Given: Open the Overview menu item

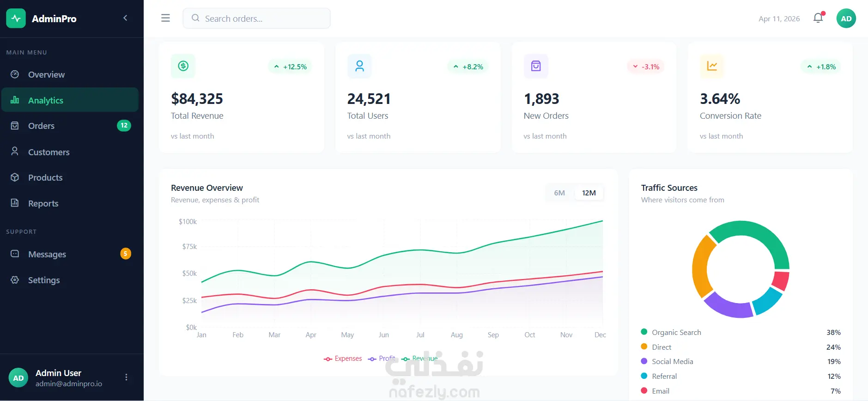Looking at the screenshot, I should point(70,74).
